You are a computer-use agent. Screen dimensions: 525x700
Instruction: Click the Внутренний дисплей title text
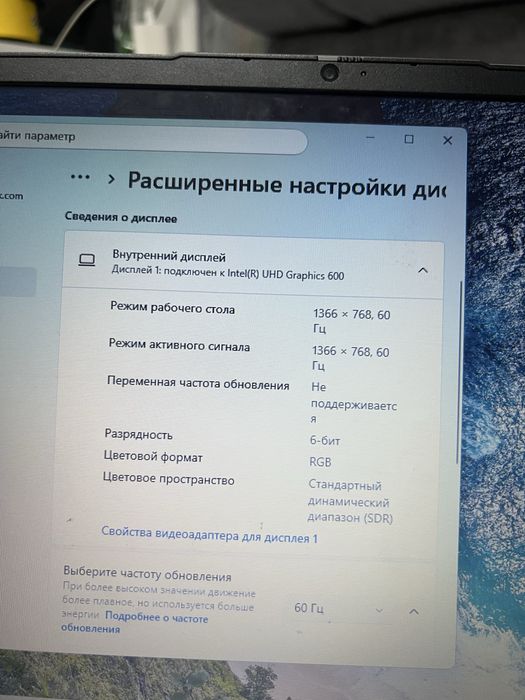point(169,257)
